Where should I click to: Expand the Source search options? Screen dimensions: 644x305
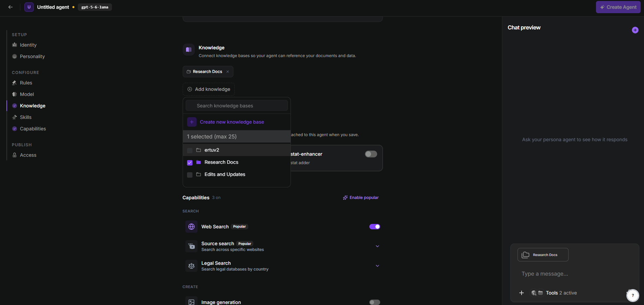377,246
